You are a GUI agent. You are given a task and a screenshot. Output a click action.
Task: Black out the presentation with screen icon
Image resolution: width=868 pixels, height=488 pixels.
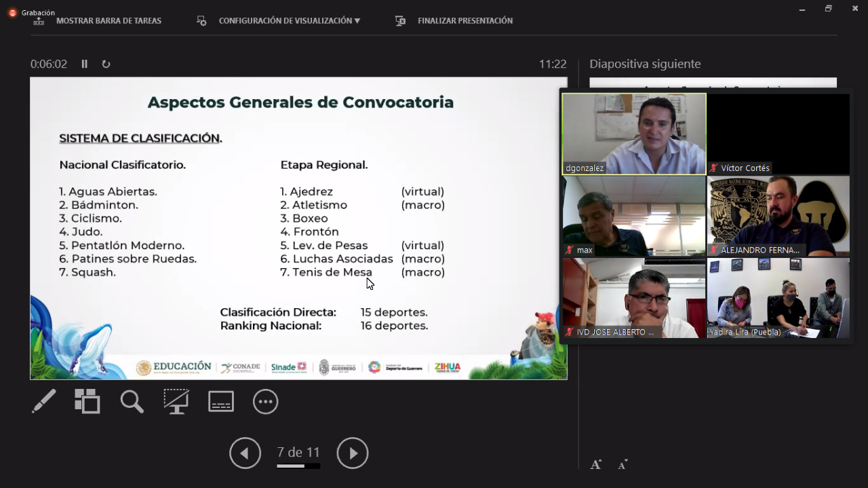coord(176,401)
